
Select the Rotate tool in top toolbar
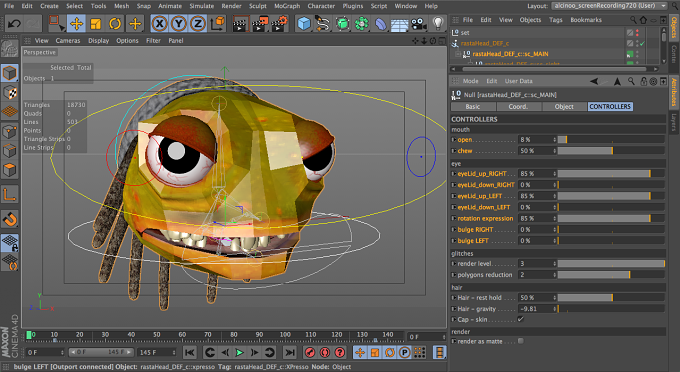pos(114,23)
